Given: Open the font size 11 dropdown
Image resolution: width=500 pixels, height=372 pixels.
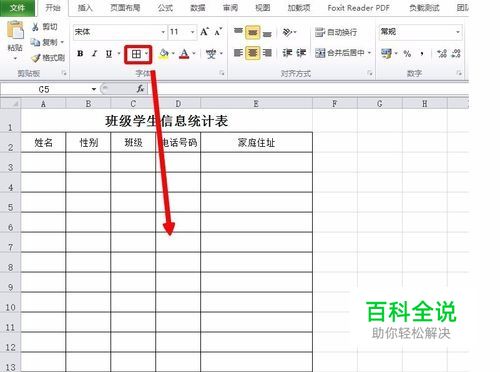Looking at the screenshot, I should point(192,32).
